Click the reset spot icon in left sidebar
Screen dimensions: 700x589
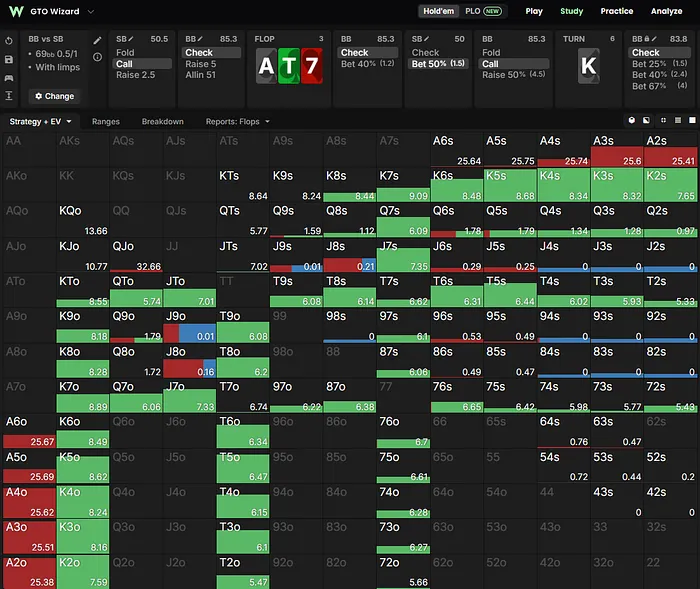tap(9, 41)
